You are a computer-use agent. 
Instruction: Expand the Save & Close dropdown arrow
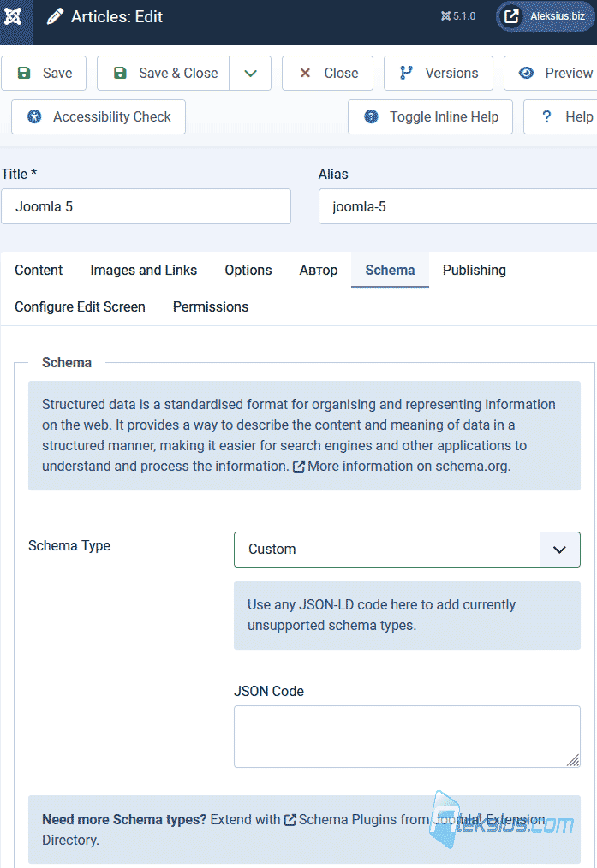250,73
